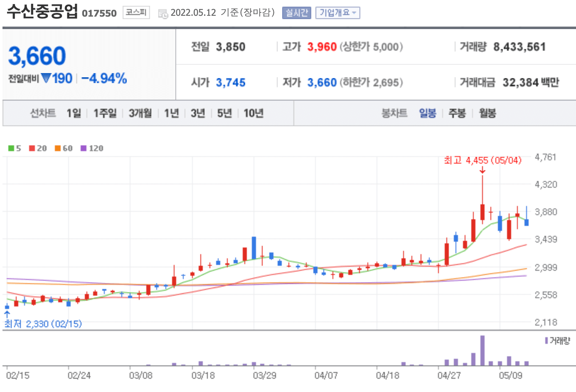Click the 코스피 market badge

click(x=136, y=12)
